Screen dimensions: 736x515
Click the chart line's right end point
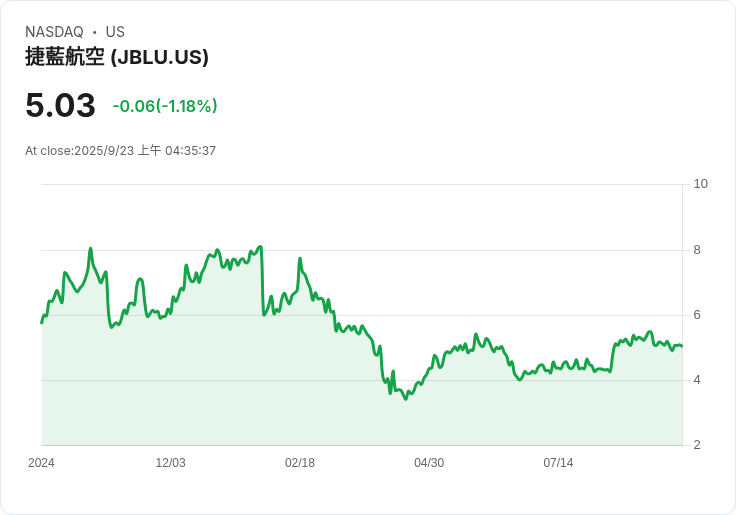click(682, 346)
